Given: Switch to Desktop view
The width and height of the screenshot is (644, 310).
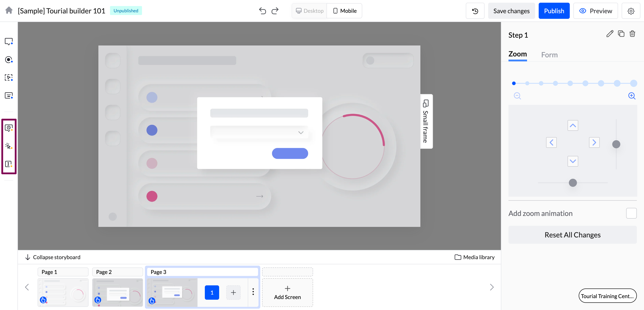Looking at the screenshot, I should tap(309, 11).
